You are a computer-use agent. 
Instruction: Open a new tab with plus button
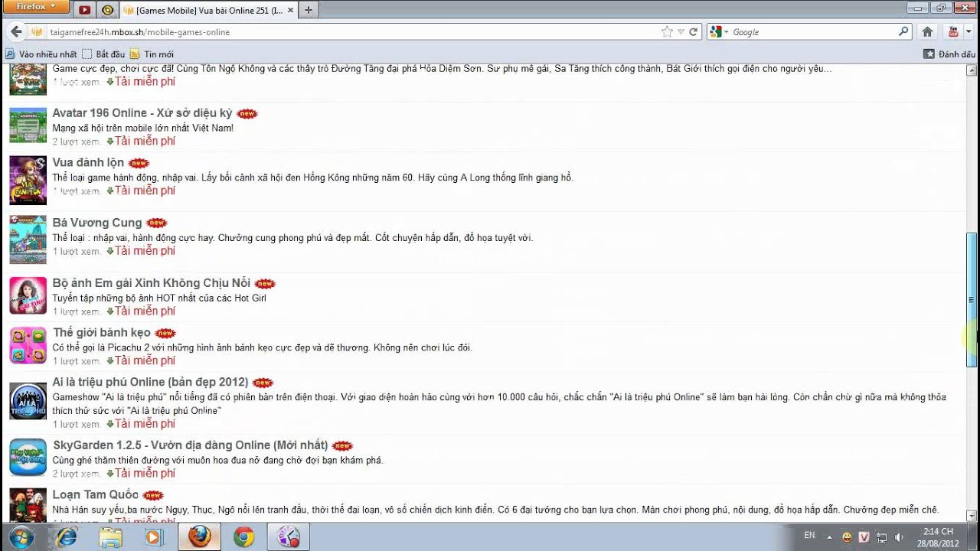[308, 10]
